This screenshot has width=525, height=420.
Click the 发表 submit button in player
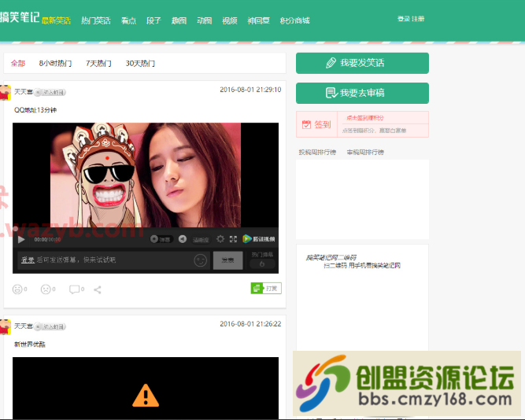pos(227,260)
